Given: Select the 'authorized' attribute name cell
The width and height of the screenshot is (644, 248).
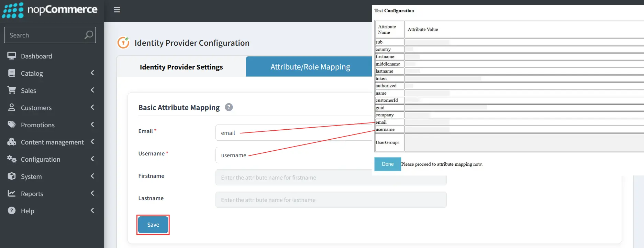Looking at the screenshot, I should [x=389, y=86].
